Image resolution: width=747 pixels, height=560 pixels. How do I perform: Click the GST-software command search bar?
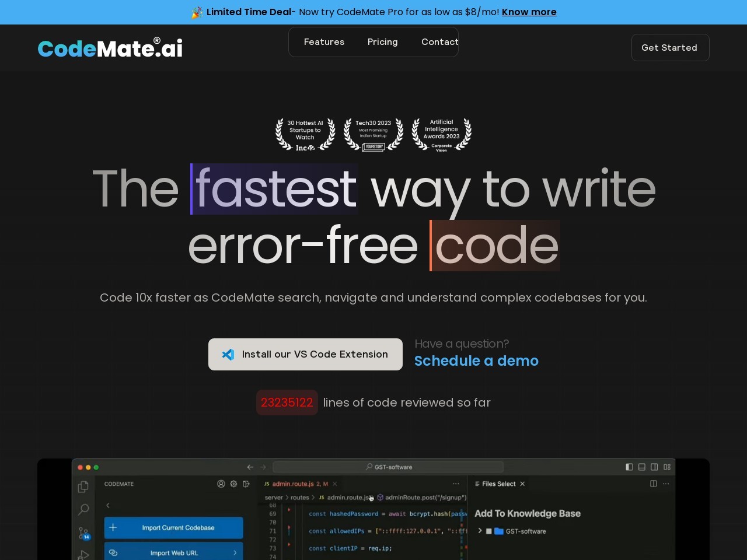(x=388, y=467)
